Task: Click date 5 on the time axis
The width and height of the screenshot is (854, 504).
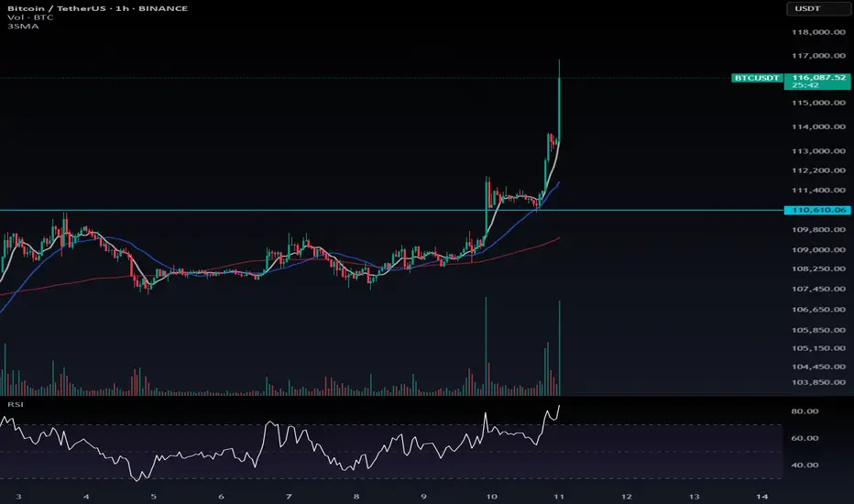Action: point(154,497)
